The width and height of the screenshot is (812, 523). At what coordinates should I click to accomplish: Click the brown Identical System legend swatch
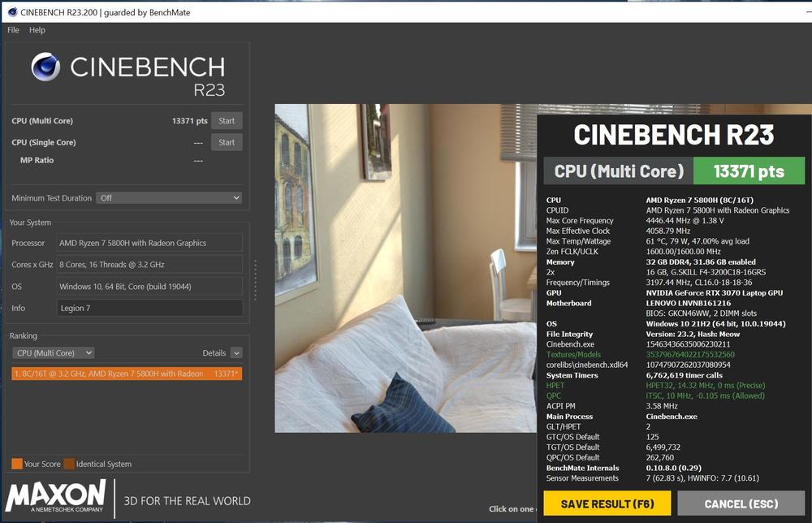(69, 464)
